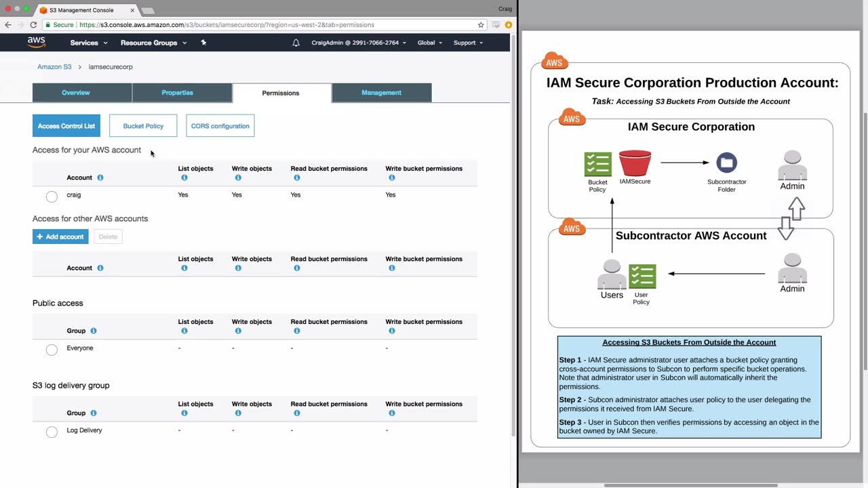
Task: Go to Amazon S3 breadcrumb link
Action: click(x=54, y=67)
